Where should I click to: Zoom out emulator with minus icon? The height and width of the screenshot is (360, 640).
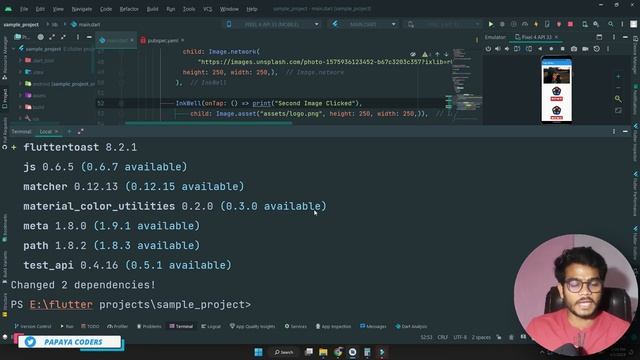point(618,87)
